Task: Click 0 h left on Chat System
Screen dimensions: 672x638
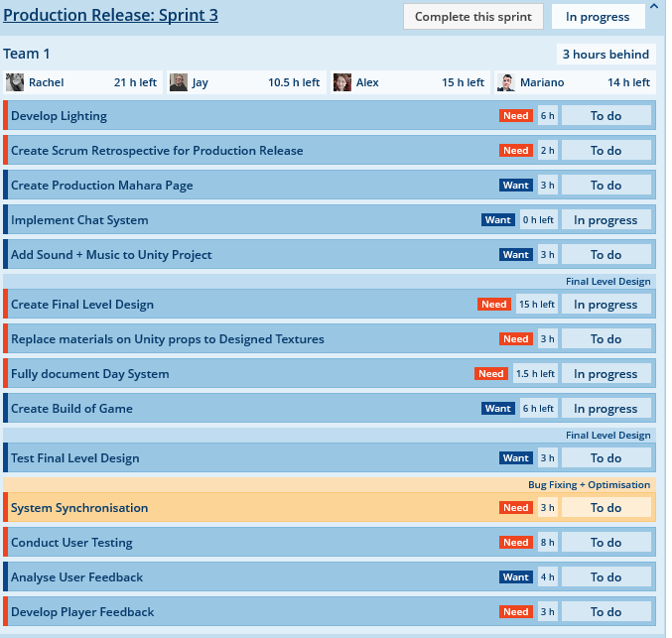Action: (538, 220)
